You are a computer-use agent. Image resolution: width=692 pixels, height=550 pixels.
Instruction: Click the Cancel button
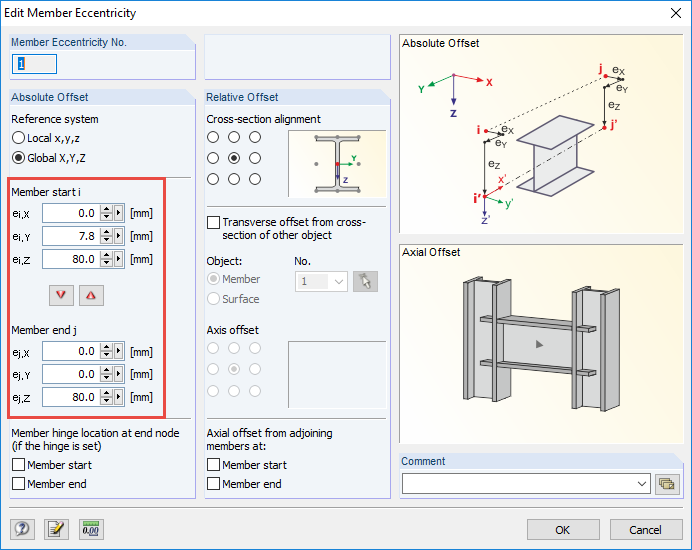[x=646, y=530]
